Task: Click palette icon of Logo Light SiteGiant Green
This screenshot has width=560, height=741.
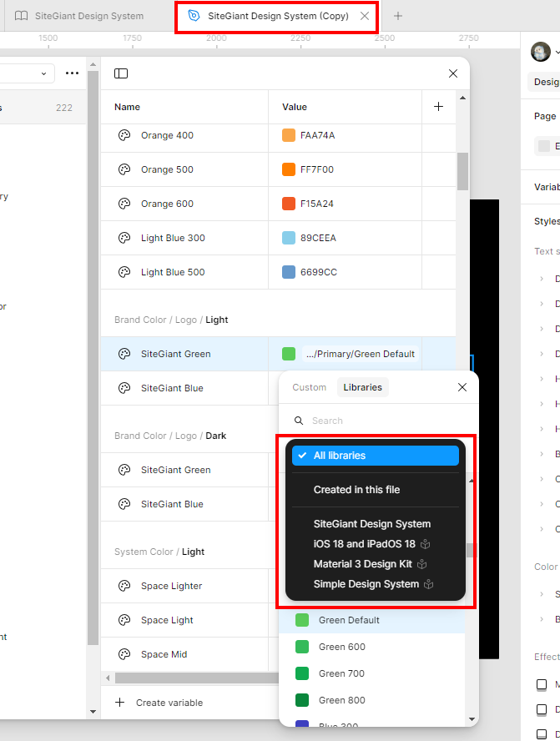Action: click(124, 354)
